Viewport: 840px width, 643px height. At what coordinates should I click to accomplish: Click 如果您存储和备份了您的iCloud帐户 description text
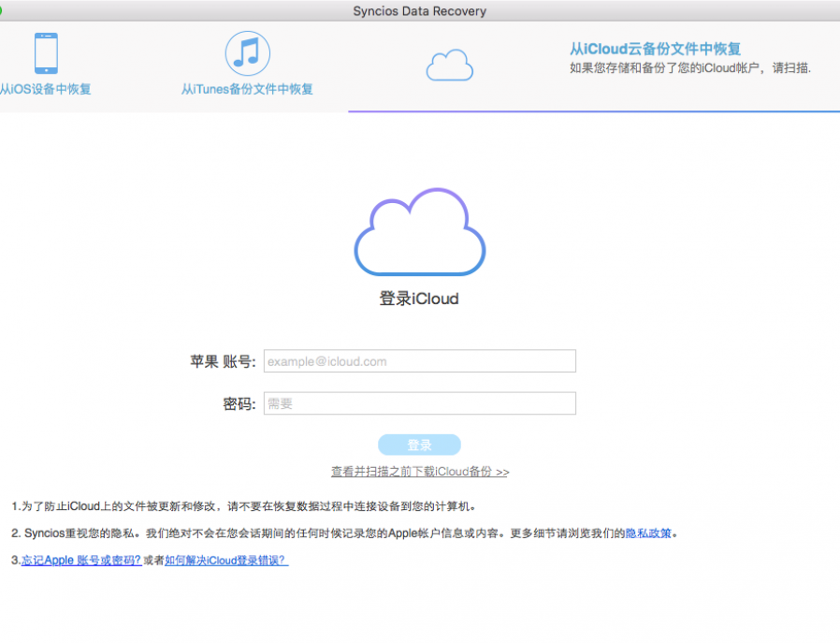tap(690, 68)
